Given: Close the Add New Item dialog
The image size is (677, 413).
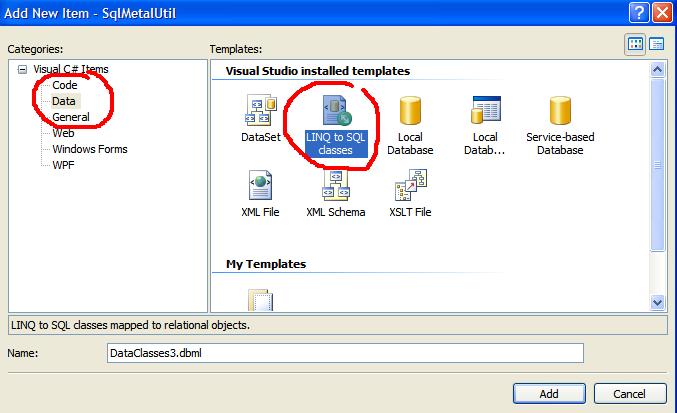Looking at the screenshot, I should click(x=662, y=13).
